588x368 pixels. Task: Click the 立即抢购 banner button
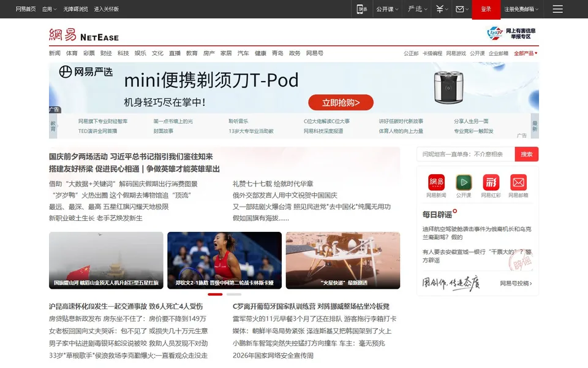click(x=341, y=102)
